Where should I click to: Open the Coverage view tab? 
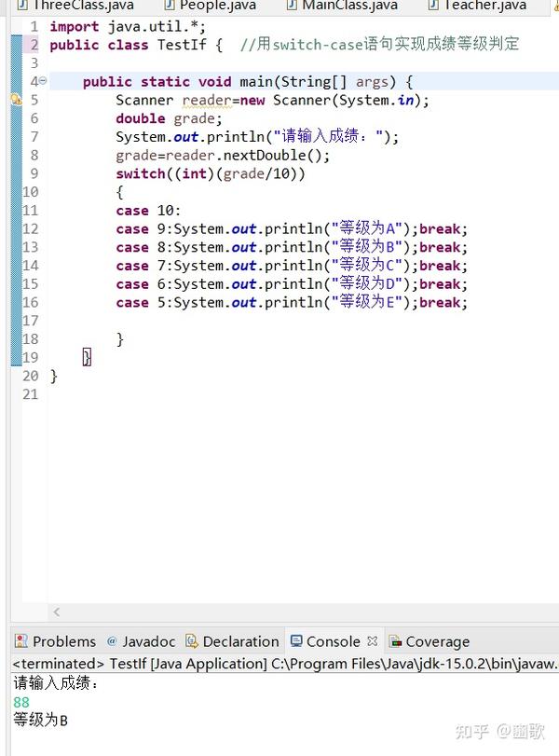[429, 641]
